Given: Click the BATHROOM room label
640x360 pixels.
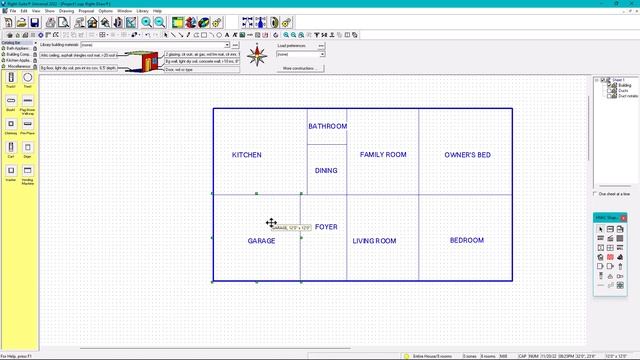Looking at the screenshot, I should point(327,126).
